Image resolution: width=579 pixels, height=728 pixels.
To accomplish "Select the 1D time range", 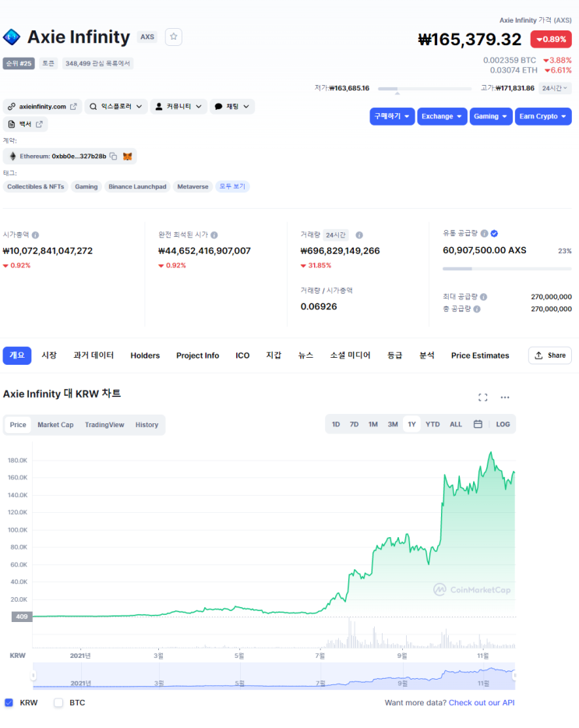I will 336,424.
